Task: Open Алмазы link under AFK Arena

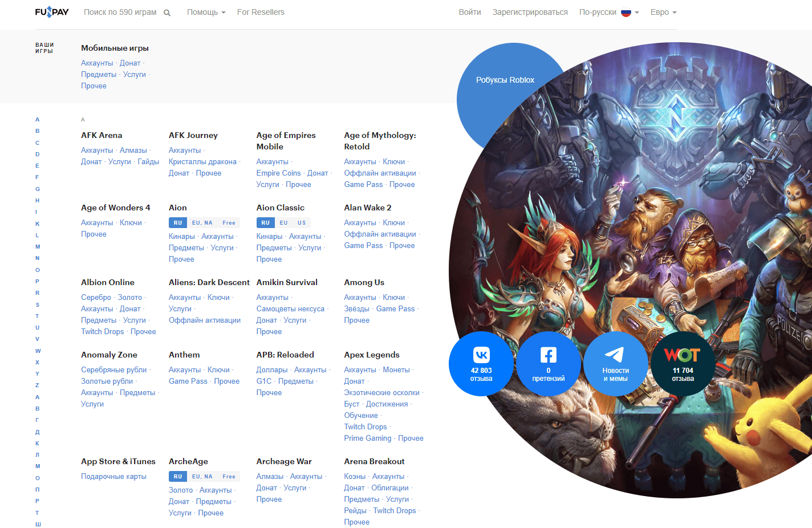Action: (133, 151)
